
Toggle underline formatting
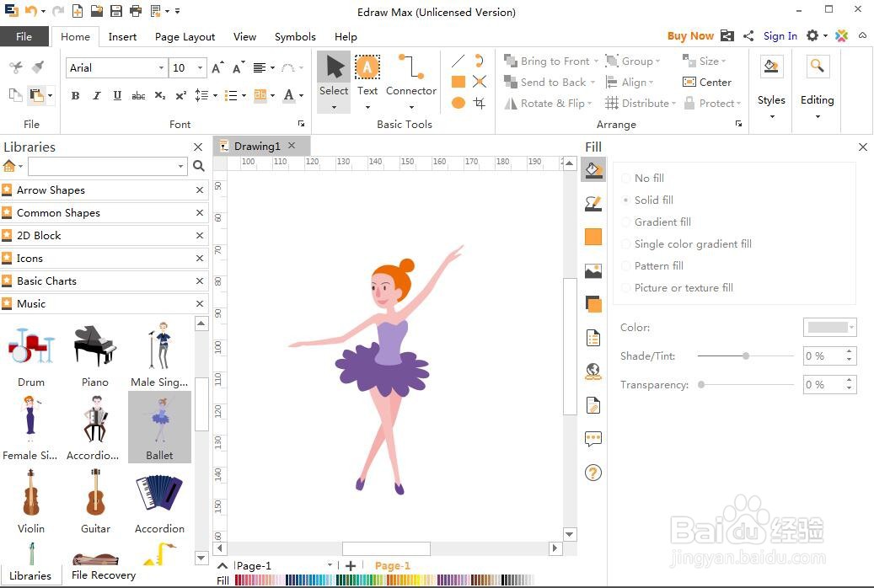(117, 95)
